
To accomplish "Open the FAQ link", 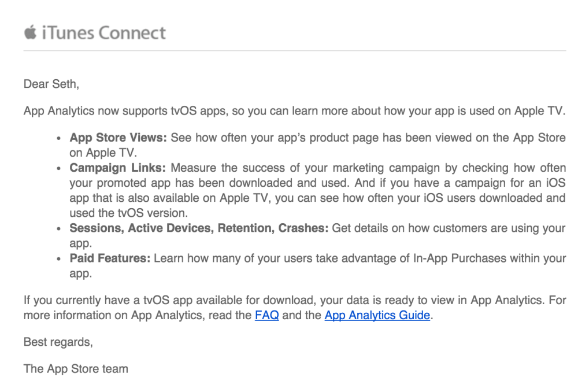I will pos(266,316).
